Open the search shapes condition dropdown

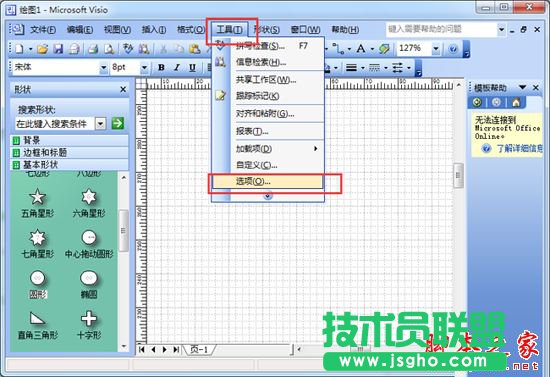coord(100,124)
